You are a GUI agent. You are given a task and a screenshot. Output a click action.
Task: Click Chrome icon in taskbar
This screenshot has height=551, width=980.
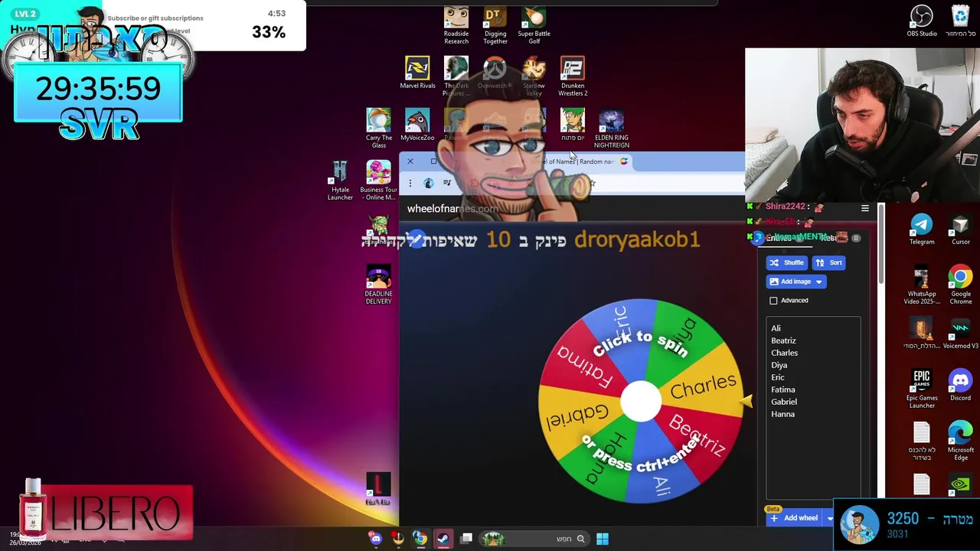pyautogui.click(x=420, y=539)
